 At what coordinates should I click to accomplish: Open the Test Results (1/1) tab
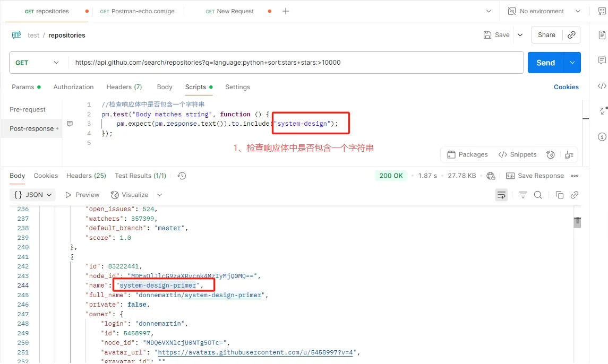point(140,176)
